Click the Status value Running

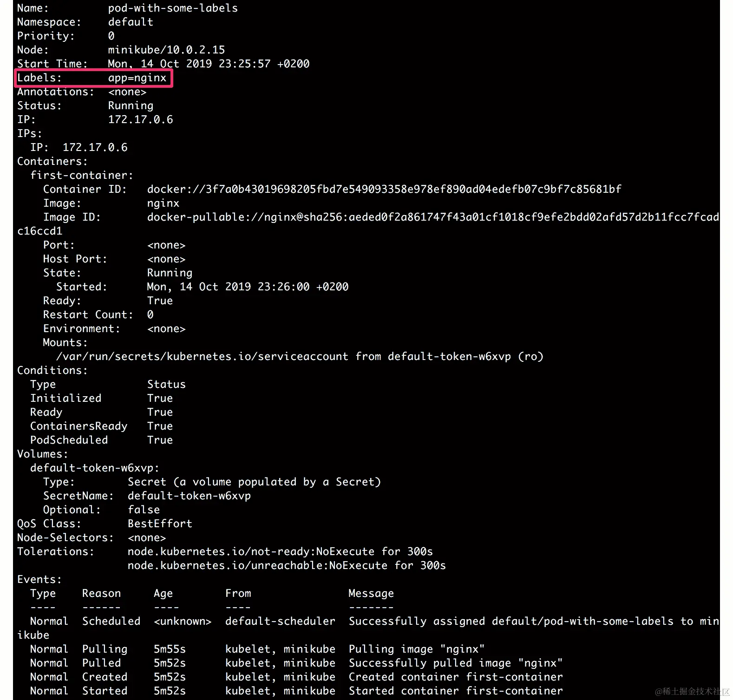pos(131,106)
